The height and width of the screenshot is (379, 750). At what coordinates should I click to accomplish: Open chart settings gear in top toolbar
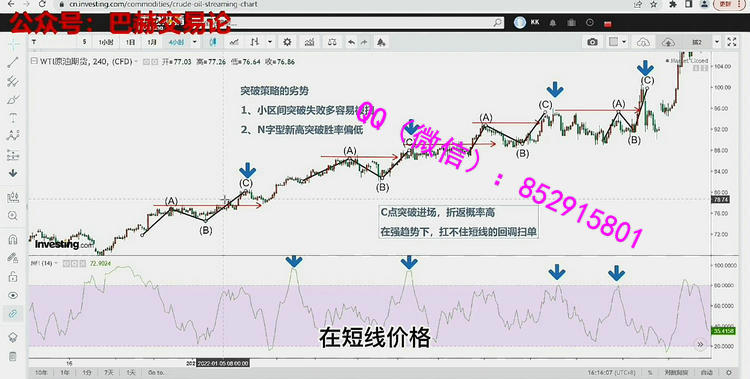[287, 42]
